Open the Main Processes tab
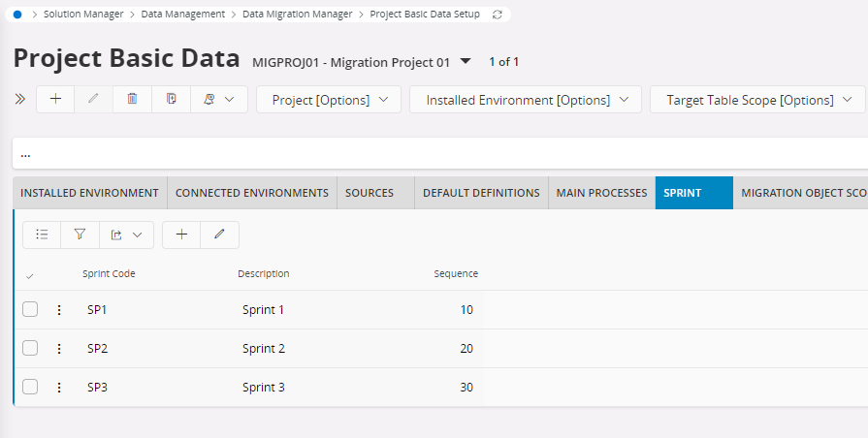 (x=601, y=193)
